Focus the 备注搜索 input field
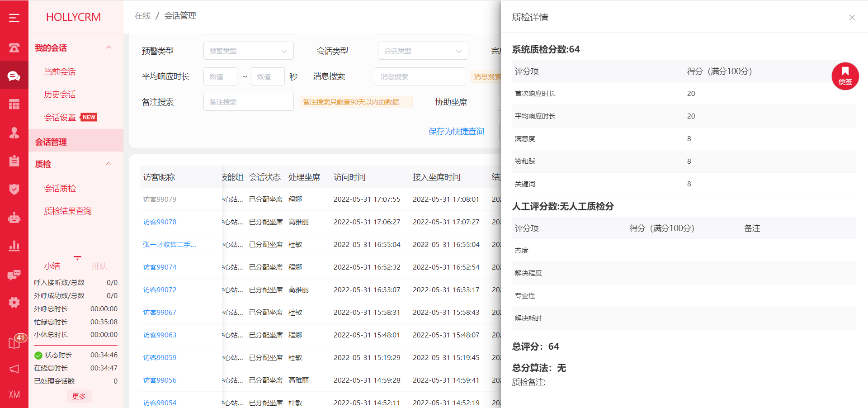The height and width of the screenshot is (408, 868). click(248, 102)
